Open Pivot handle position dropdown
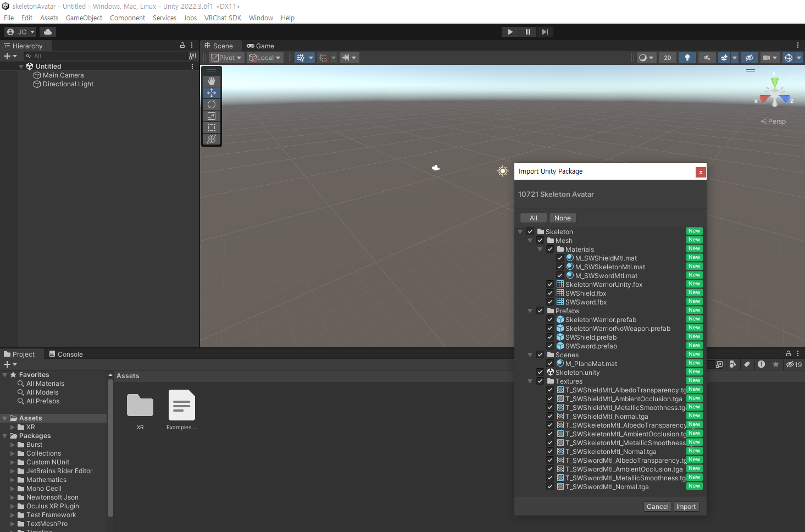Viewport: 805px width, 532px height. (x=226, y=58)
